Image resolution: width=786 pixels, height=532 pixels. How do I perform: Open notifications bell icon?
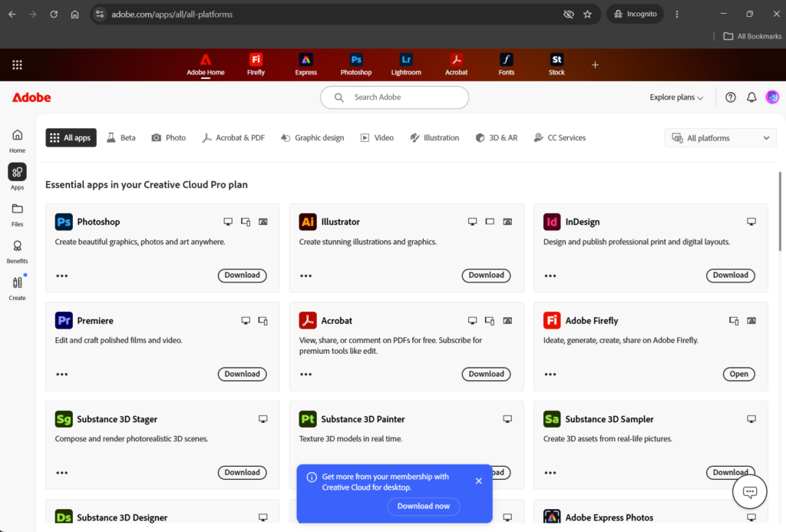[x=751, y=97]
